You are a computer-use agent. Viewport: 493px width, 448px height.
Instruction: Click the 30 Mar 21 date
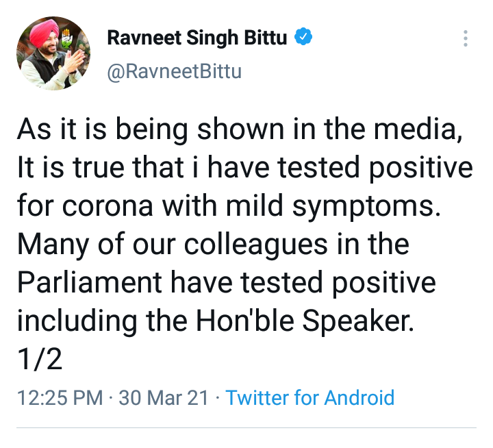164,397
